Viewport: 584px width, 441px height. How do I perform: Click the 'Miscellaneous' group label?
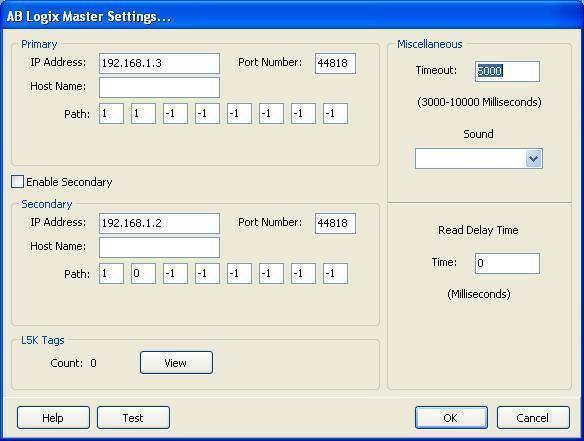pos(430,44)
